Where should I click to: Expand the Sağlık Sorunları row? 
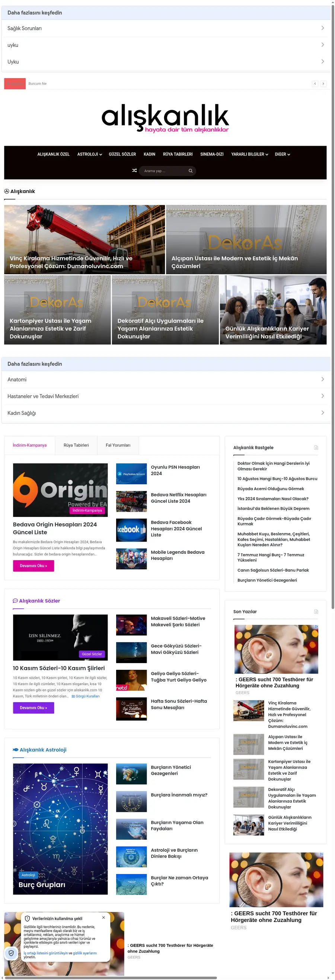(166, 28)
